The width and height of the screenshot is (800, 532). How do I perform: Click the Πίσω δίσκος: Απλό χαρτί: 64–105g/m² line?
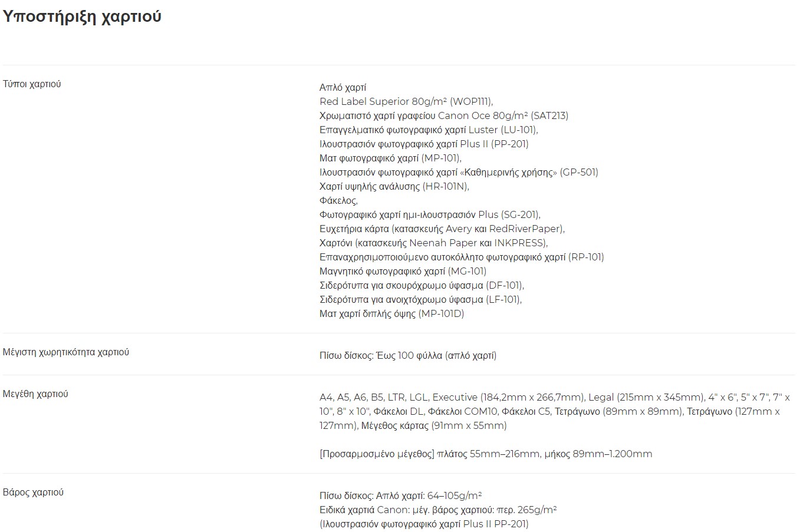(401, 495)
